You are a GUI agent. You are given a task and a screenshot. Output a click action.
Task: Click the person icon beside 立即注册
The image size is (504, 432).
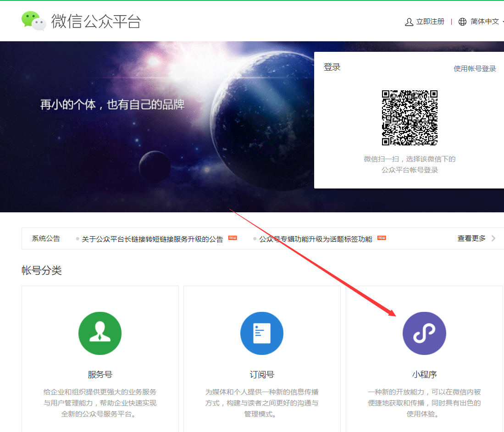point(409,21)
